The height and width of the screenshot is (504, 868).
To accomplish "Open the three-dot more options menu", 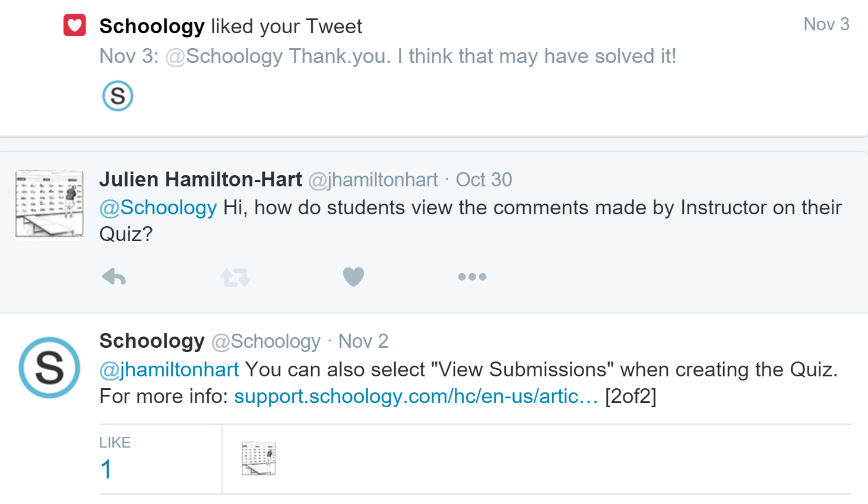I will 472,277.
